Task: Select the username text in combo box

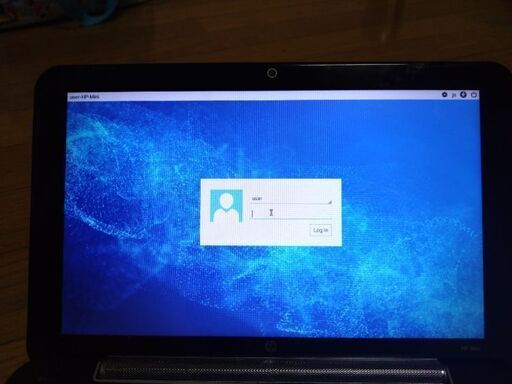Action: pyautogui.click(x=257, y=199)
